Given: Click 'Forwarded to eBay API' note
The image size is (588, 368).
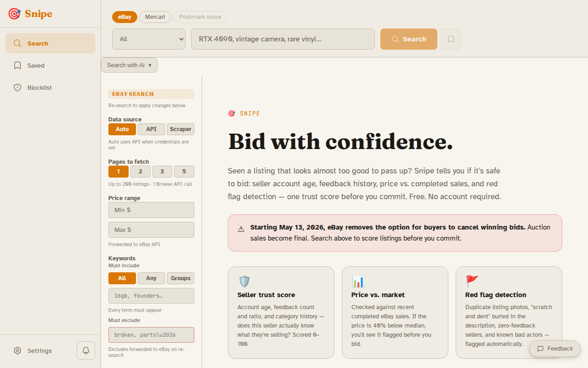Looking at the screenshot, I should pos(134,244).
